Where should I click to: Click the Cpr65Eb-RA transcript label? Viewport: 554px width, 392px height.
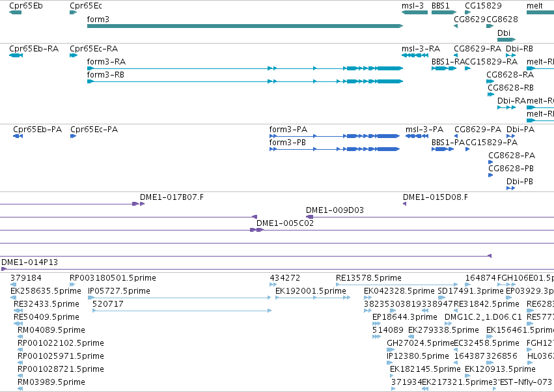click(34, 48)
